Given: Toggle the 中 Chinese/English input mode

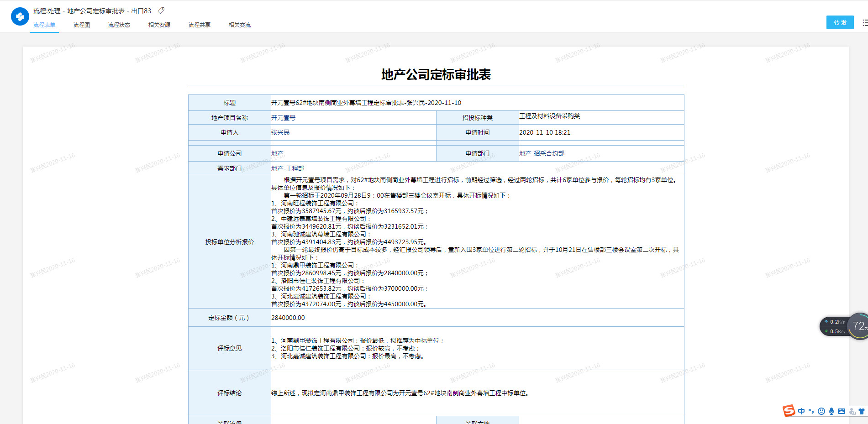Looking at the screenshot, I should (801, 411).
